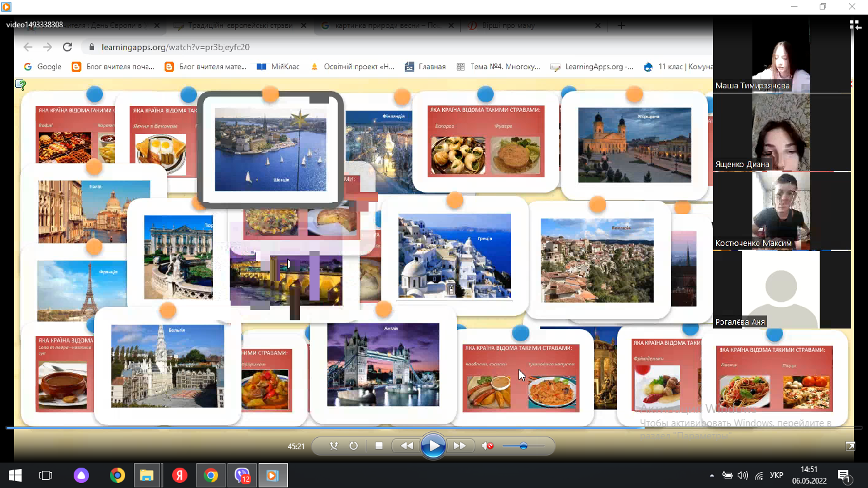Click the orange pin on the Болгарія card

coord(597,204)
